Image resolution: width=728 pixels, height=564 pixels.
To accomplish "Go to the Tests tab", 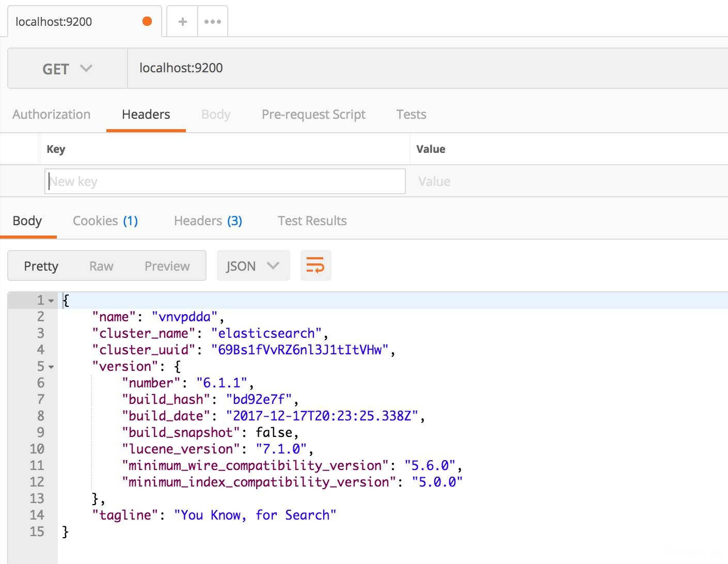I will coord(411,114).
